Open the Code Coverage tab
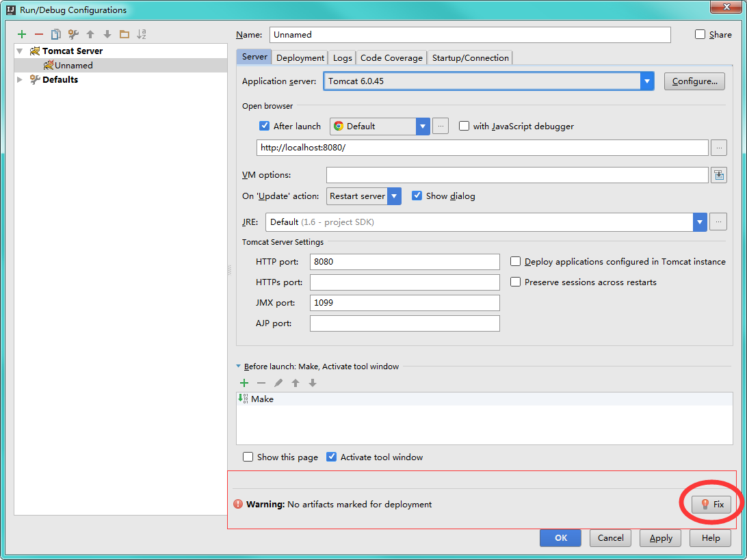This screenshot has height=560, width=747. pyautogui.click(x=391, y=57)
